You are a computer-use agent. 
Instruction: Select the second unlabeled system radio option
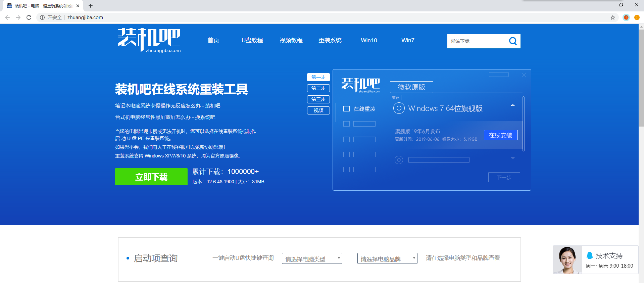(x=399, y=160)
